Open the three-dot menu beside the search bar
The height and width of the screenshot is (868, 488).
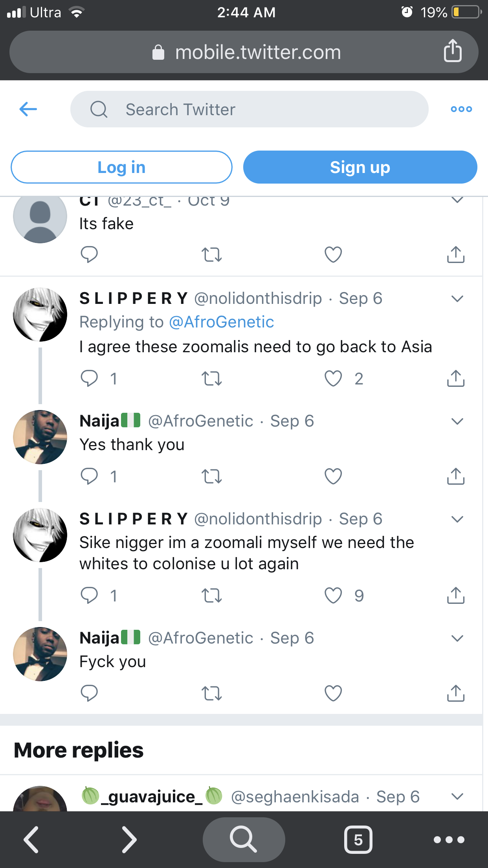pyautogui.click(x=461, y=109)
